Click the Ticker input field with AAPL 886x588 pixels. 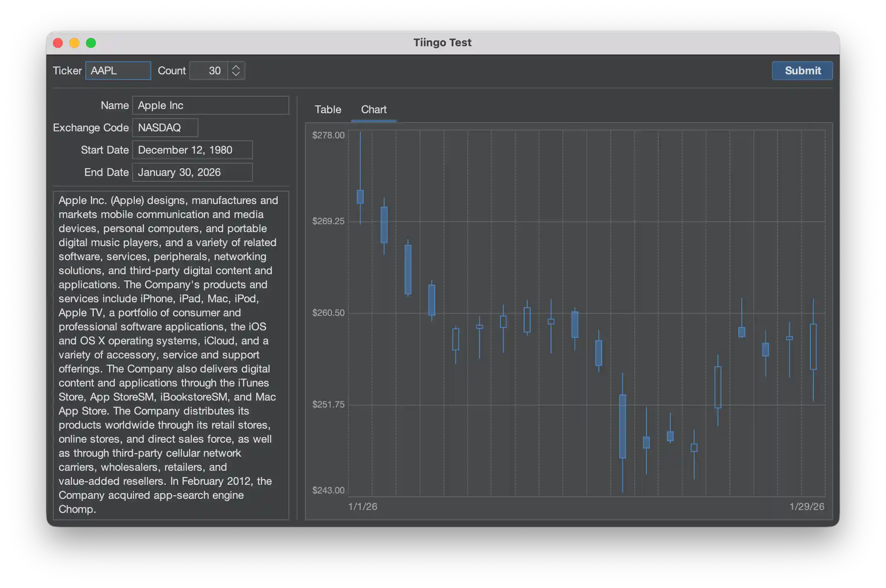point(118,71)
